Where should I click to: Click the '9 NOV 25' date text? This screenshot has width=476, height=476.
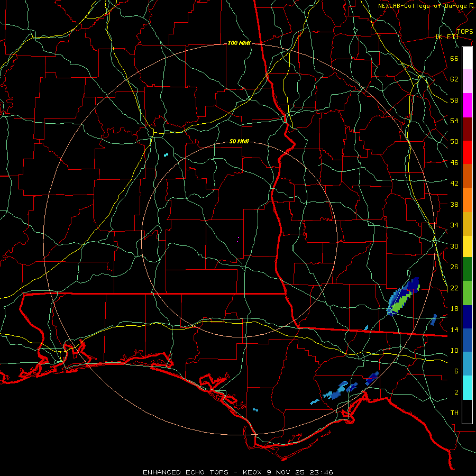point(287,472)
